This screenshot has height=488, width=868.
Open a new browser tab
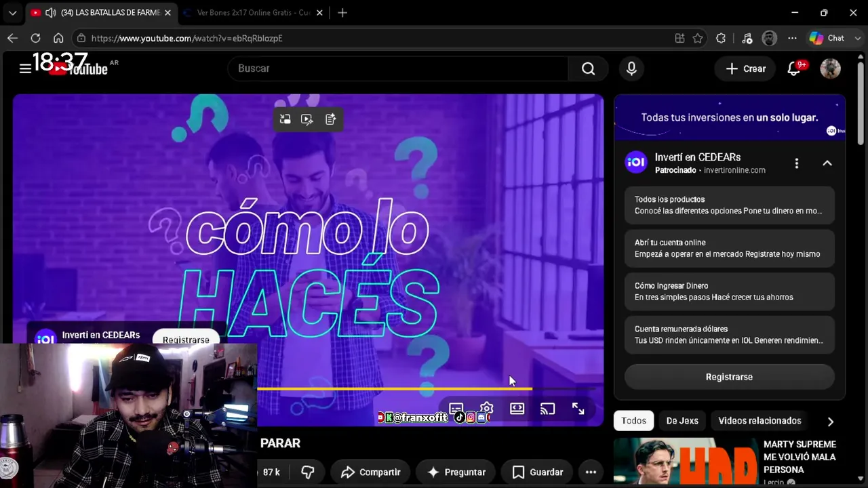342,13
